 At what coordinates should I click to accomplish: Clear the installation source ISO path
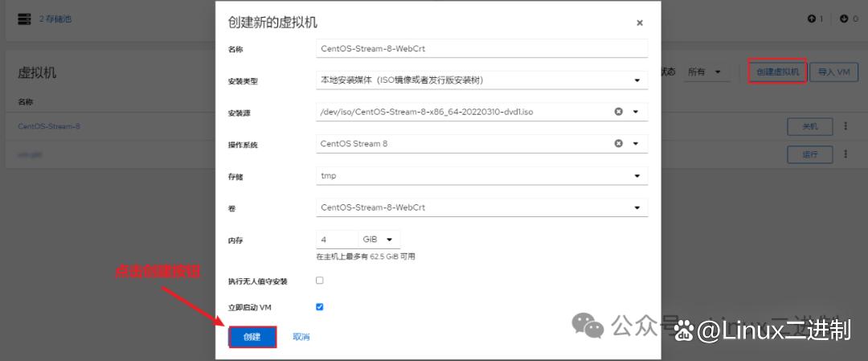coord(619,112)
